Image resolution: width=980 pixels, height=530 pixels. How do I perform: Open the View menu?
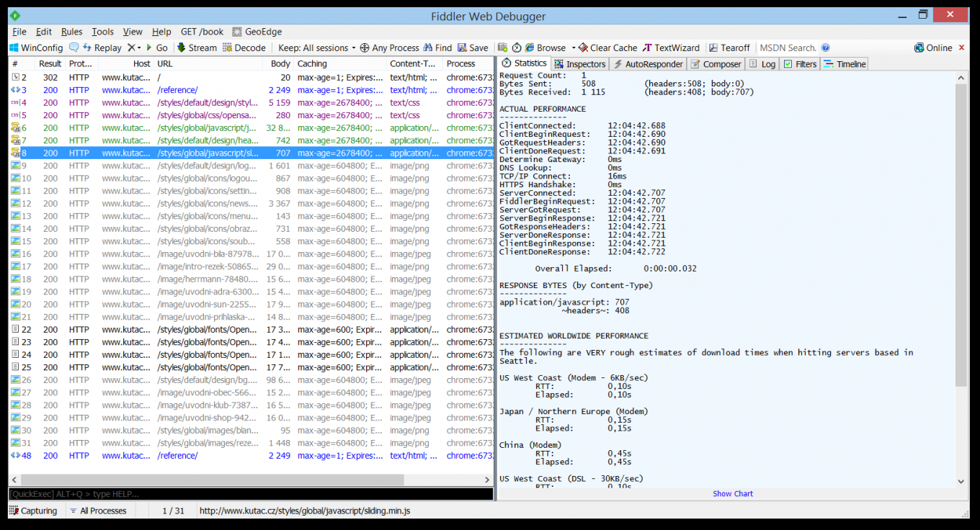pos(133,32)
